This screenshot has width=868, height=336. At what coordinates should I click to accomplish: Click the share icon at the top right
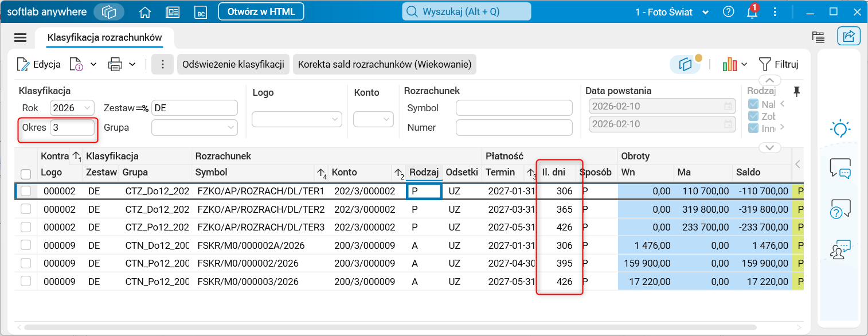coord(849,37)
